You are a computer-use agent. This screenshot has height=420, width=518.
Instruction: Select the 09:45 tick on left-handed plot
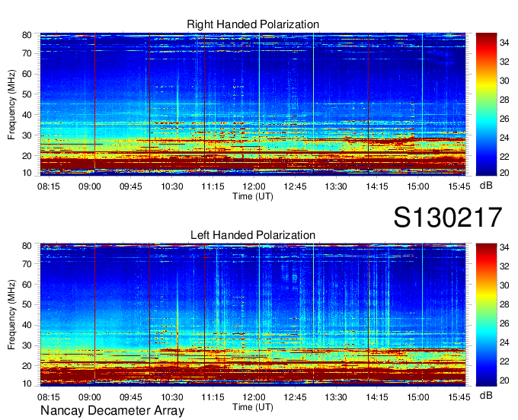click(x=131, y=397)
